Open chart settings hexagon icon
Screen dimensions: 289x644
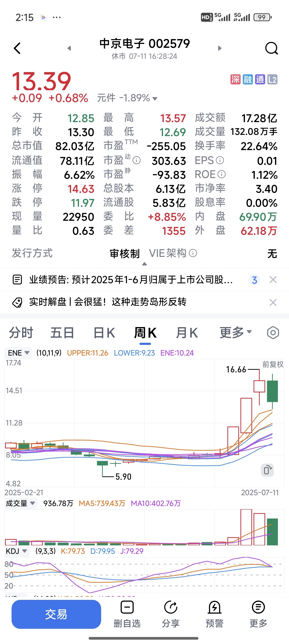[x=273, y=333]
